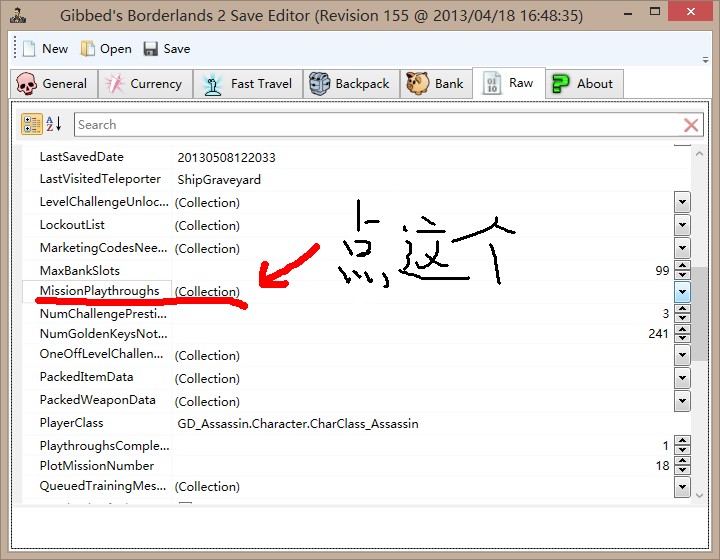
Task: Expand PackedItemData collection dropdown
Action: [682, 378]
